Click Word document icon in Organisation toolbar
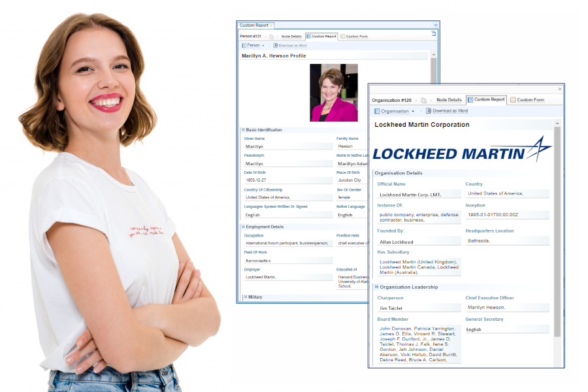Screen dimensions: 588x392 pyautogui.click(x=428, y=111)
